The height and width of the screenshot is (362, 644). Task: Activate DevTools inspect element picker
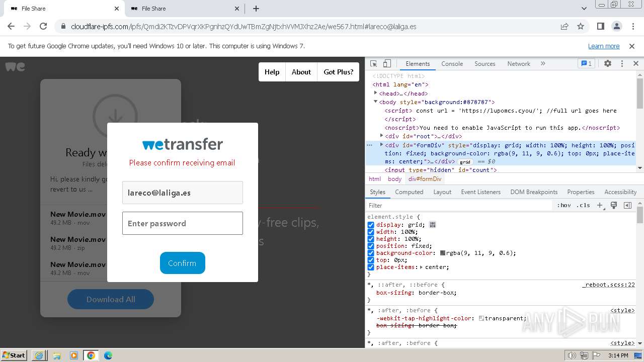[x=374, y=64]
